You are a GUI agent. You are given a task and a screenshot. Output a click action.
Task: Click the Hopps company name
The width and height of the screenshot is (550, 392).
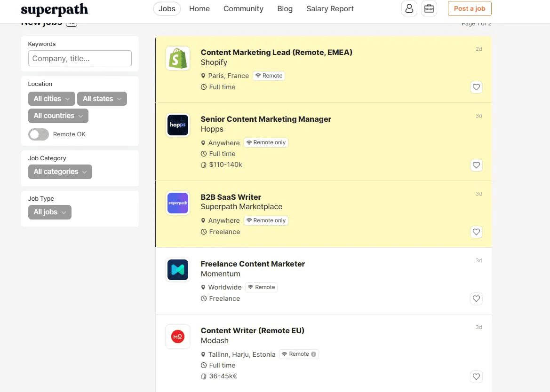click(212, 129)
